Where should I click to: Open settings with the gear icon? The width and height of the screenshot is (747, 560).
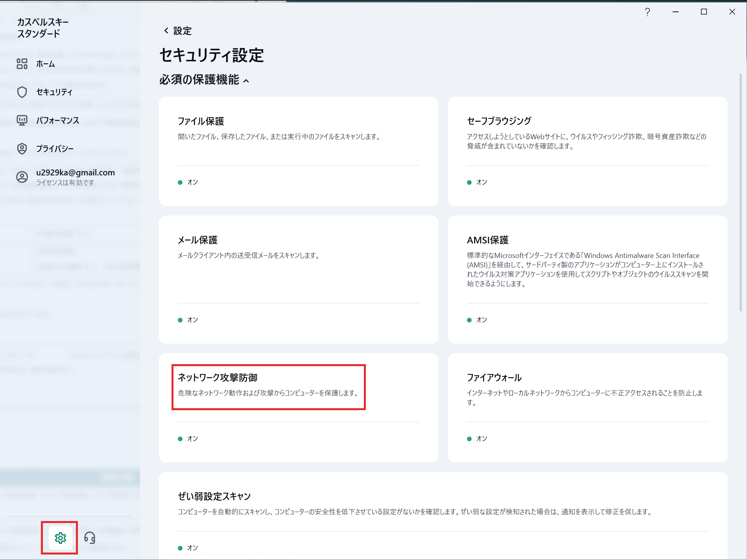(x=60, y=538)
